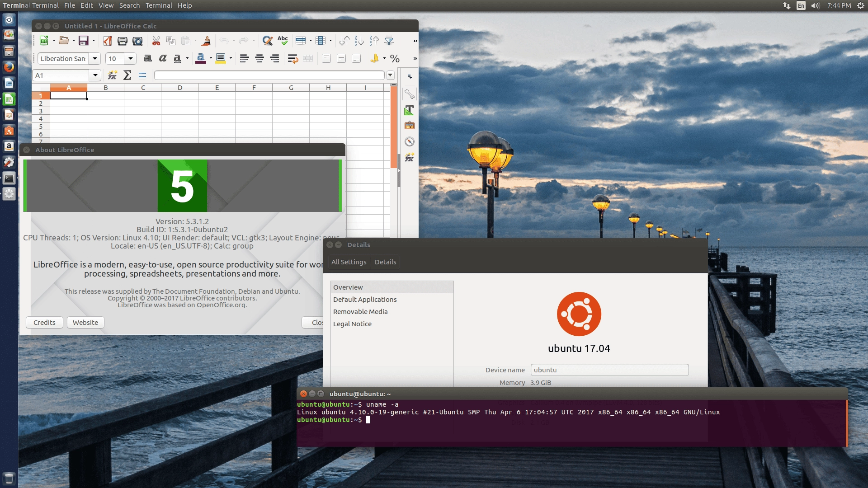Click the Credits button in About dialog
The height and width of the screenshot is (488, 868).
coord(44,322)
